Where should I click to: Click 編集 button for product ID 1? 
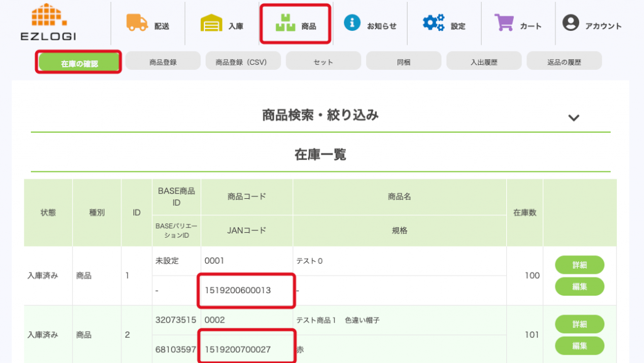coord(579,287)
